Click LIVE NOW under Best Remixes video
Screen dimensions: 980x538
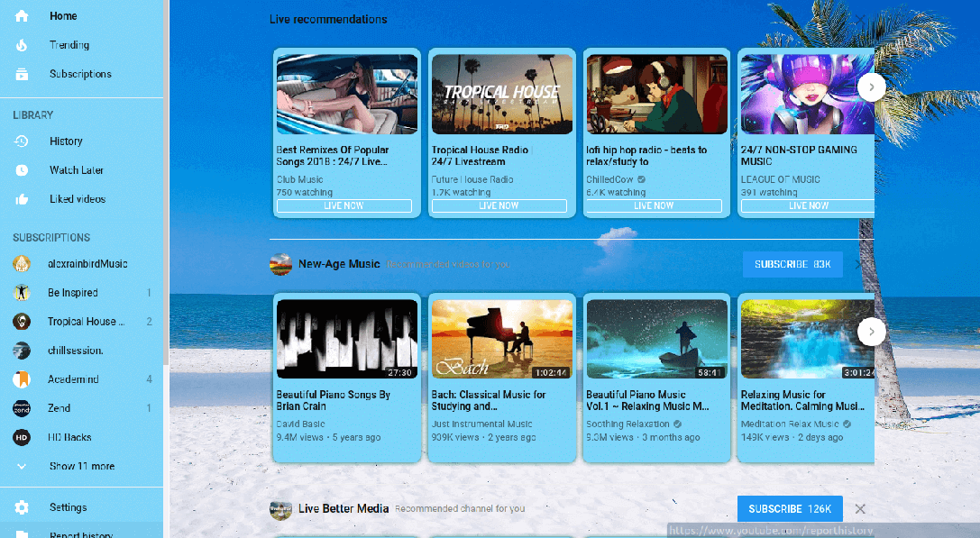343,205
